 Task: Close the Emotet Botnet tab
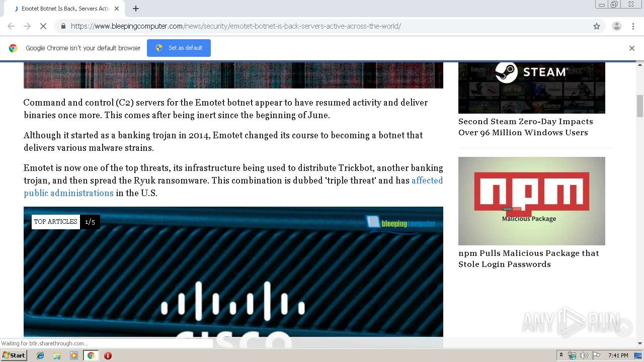click(117, 9)
